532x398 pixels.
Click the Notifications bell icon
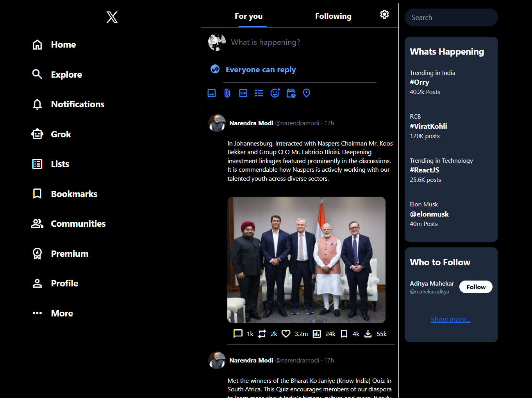pyautogui.click(x=37, y=104)
